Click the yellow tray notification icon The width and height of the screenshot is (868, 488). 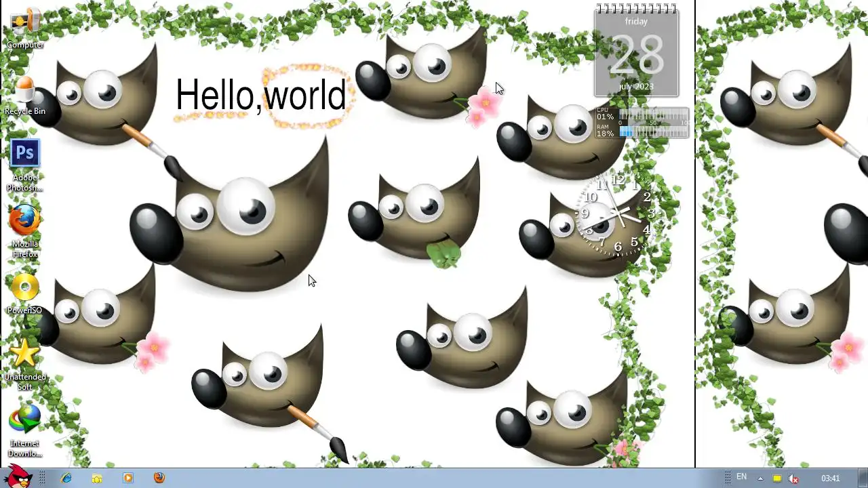point(777,479)
